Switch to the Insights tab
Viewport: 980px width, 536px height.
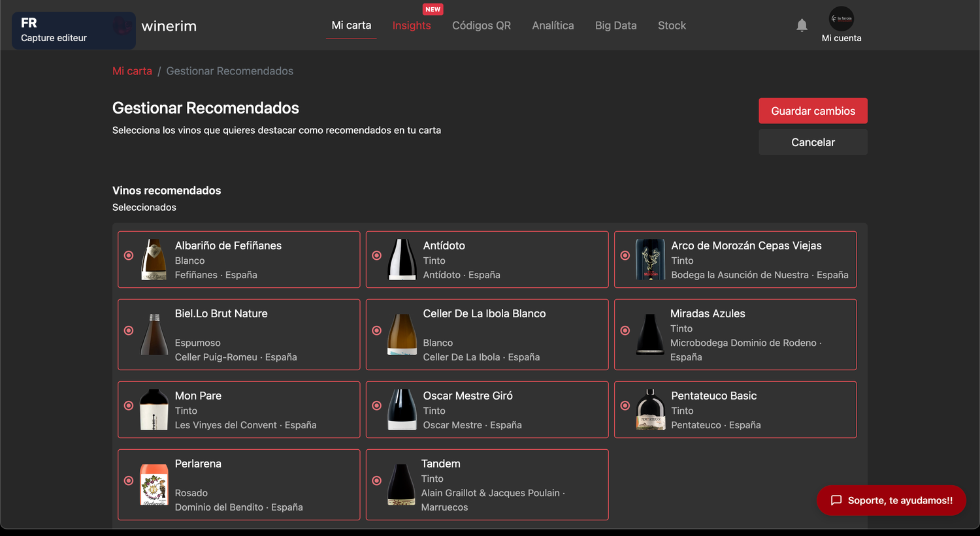(412, 25)
